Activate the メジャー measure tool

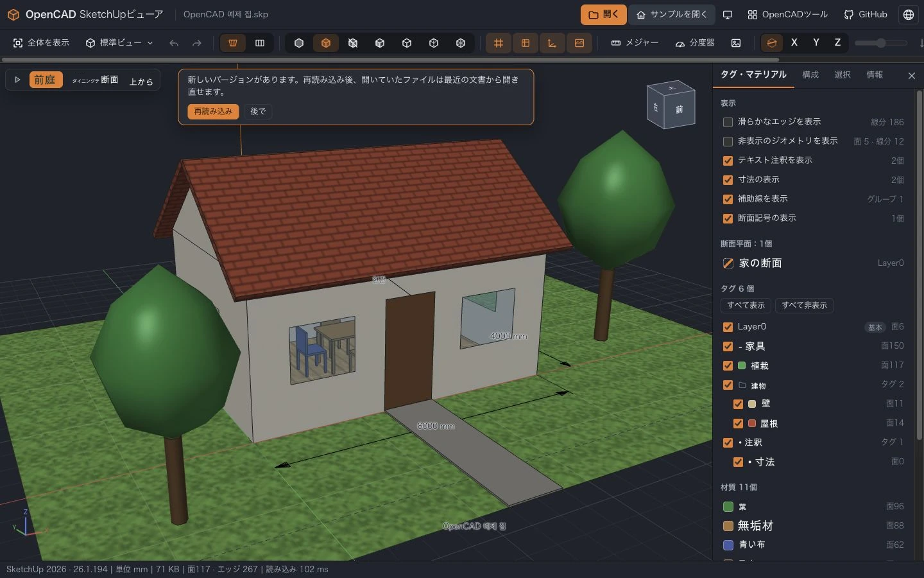[x=635, y=43]
